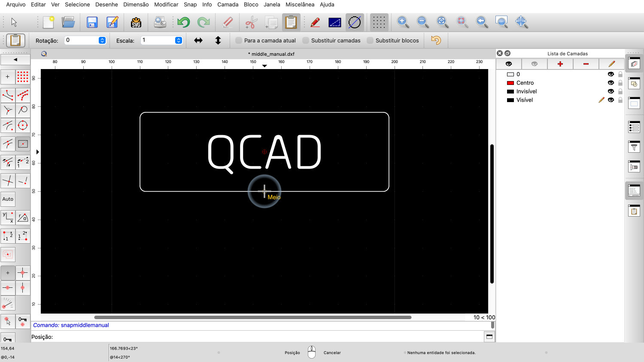Open the Camada menu
Image resolution: width=644 pixels, height=362 pixels.
[x=228, y=4]
